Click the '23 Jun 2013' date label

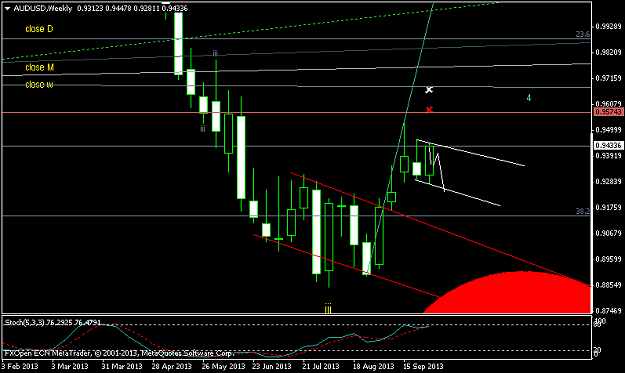(271, 366)
